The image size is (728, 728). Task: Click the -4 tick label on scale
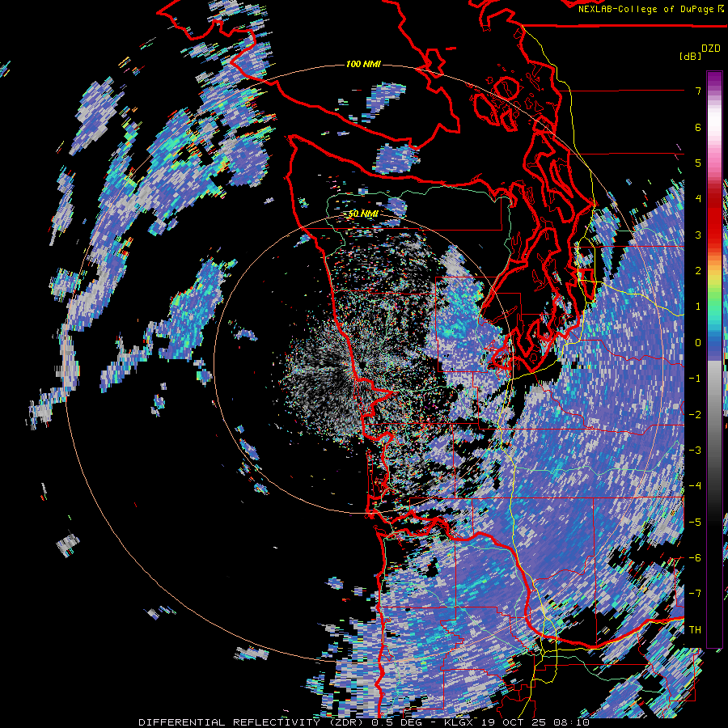click(x=695, y=486)
